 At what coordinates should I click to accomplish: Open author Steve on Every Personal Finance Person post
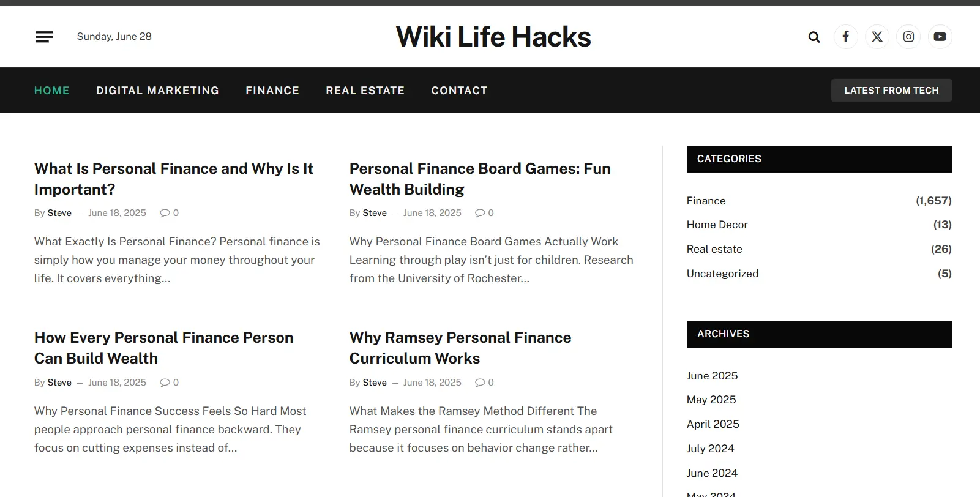(59, 383)
